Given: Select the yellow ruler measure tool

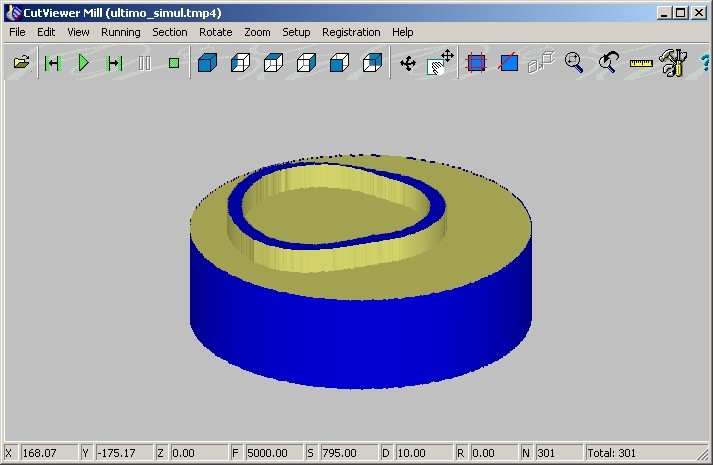Looking at the screenshot, I should (641, 64).
